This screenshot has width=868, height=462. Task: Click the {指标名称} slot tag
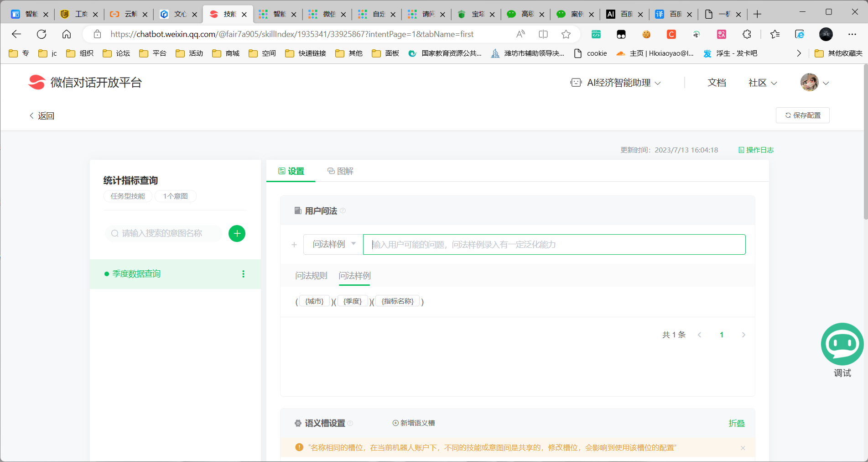[398, 301]
